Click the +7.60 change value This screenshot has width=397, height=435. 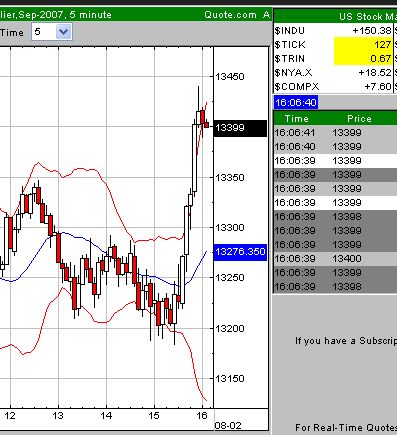tap(378, 87)
